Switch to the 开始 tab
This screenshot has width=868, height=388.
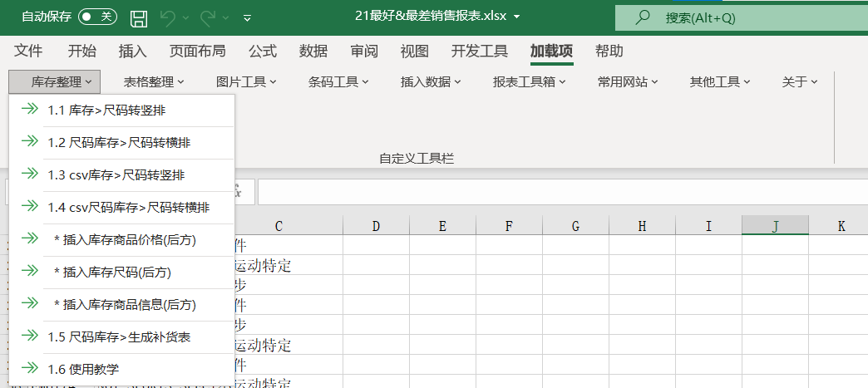[81, 52]
